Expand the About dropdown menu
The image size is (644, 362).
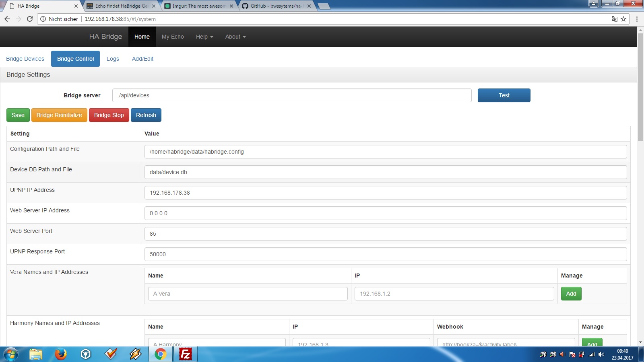(x=235, y=37)
